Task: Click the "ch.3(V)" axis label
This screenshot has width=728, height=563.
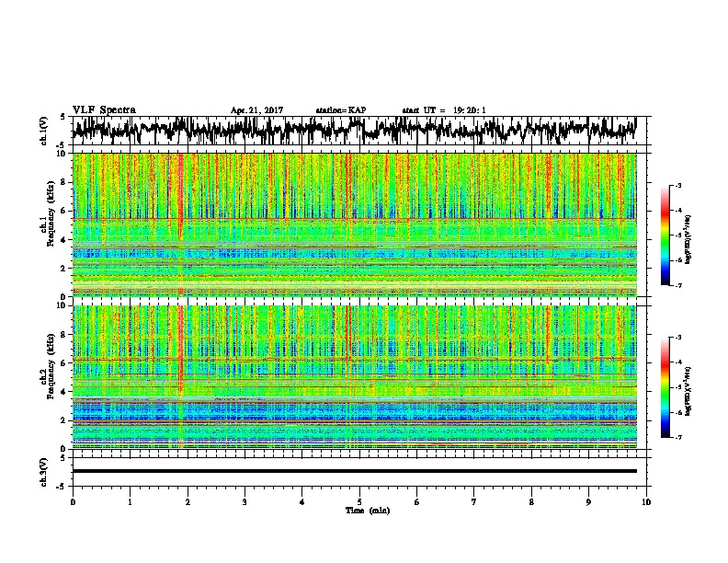Action: pyautogui.click(x=43, y=472)
